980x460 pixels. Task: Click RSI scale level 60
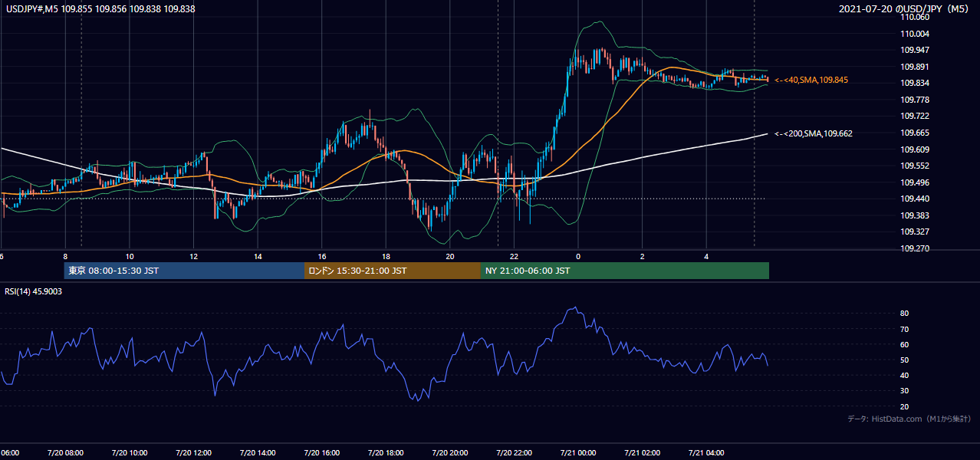coord(905,344)
